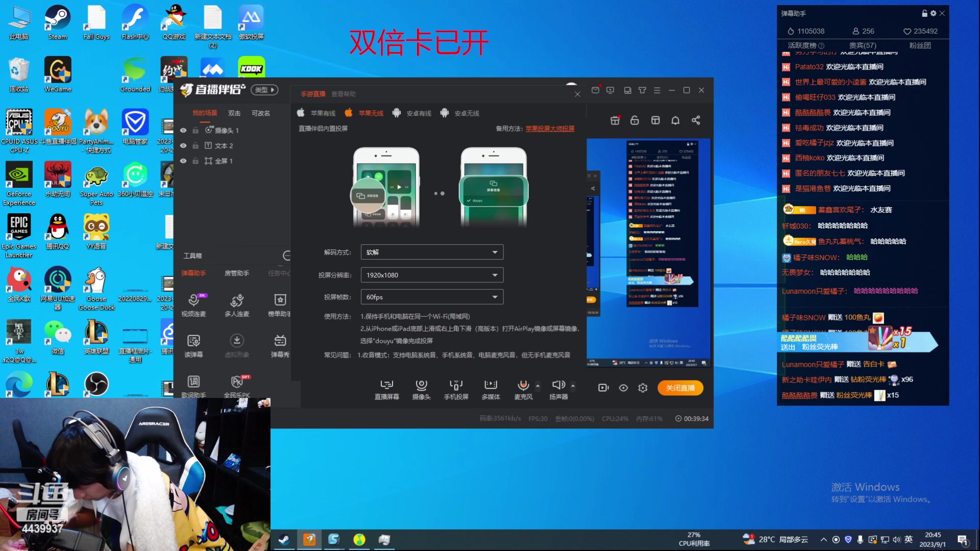Open the 弹幕助手 tool
The image size is (980, 551).
(x=193, y=273)
